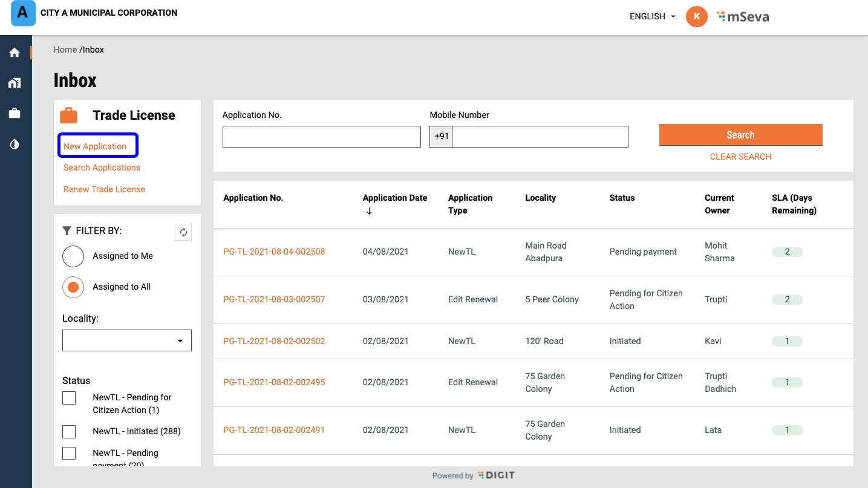This screenshot has height=488, width=868.
Task: Open application PG-TL-2021-08-04-002508
Action: (x=274, y=252)
